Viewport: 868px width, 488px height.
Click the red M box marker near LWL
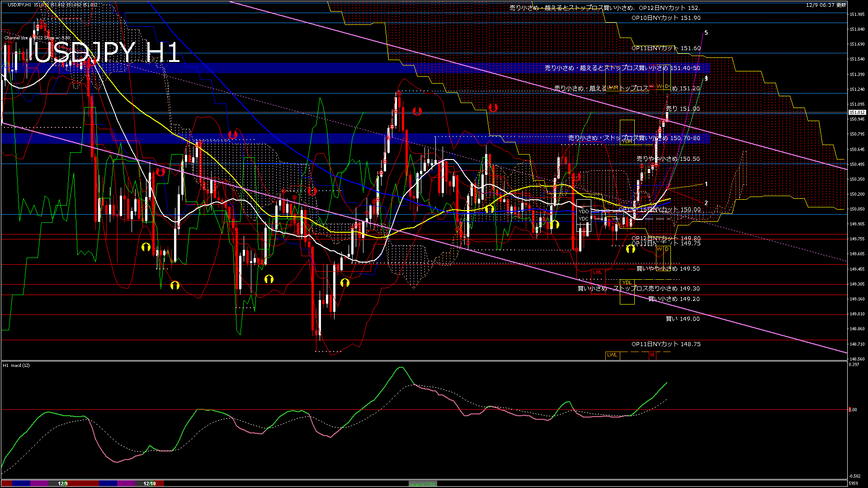[652, 355]
